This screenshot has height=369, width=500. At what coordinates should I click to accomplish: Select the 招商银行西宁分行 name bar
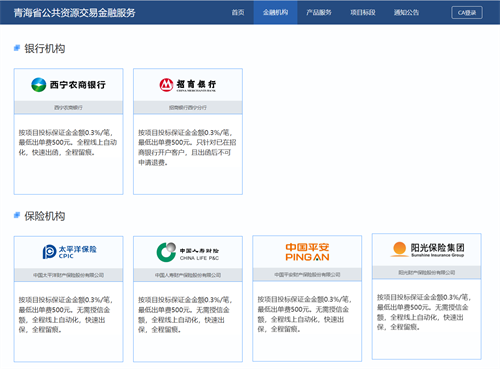click(188, 107)
